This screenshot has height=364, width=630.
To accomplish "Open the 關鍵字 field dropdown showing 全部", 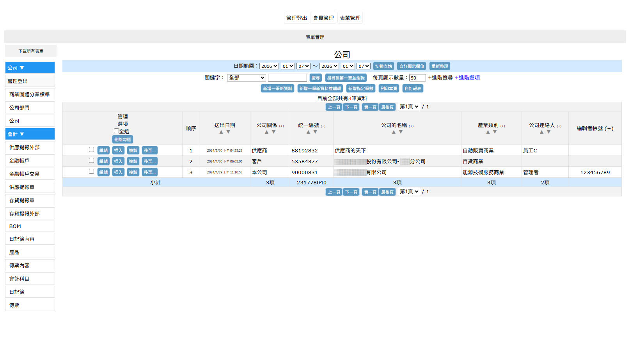I will 247,78.
